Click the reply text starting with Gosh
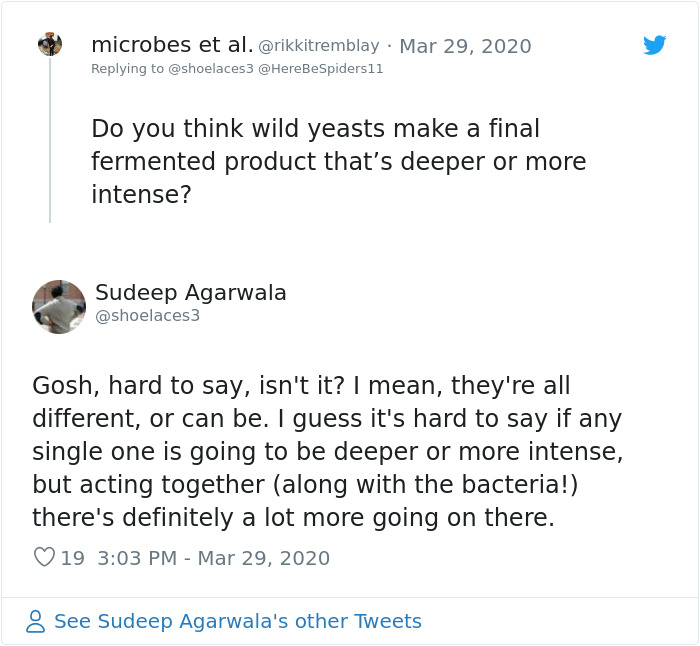 (x=327, y=452)
